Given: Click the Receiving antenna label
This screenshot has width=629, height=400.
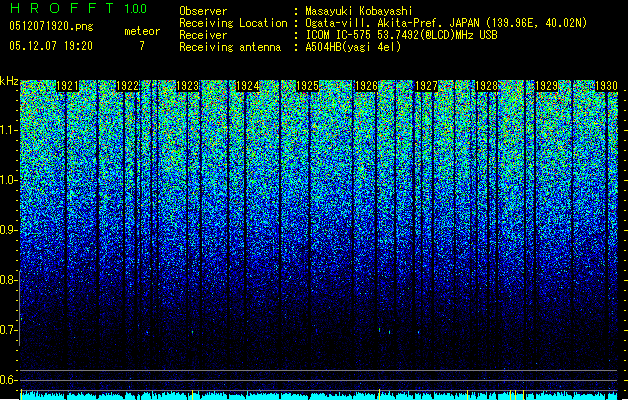Looking at the screenshot, I should point(230,47).
